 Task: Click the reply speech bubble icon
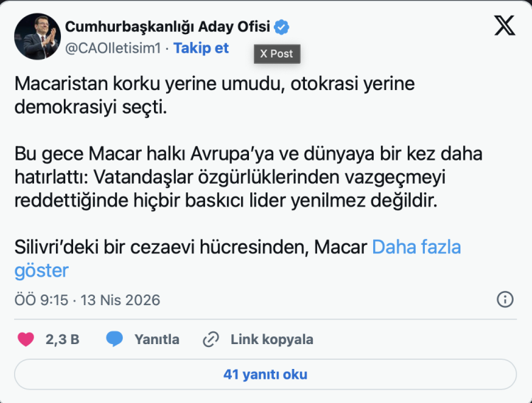pyautogui.click(x=115, y=339)
